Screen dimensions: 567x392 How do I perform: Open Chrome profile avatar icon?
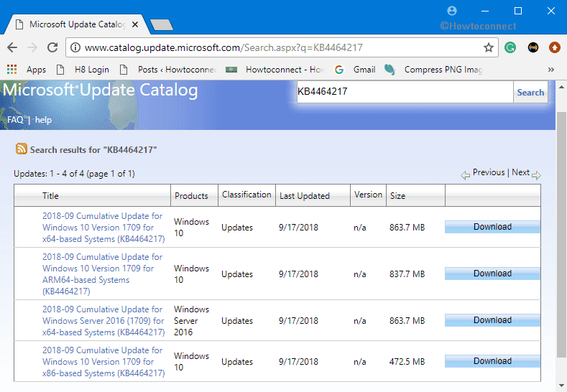coord(451,11)
